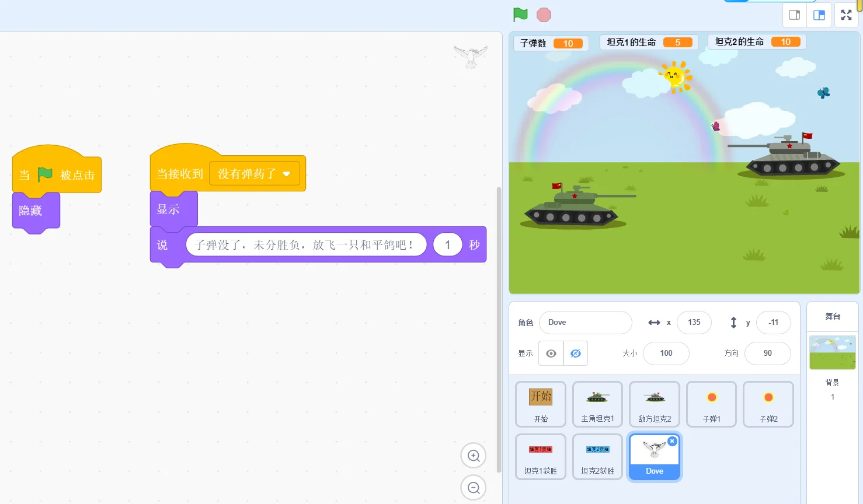Click the stop sign to halt all scripts

(544, 15)
